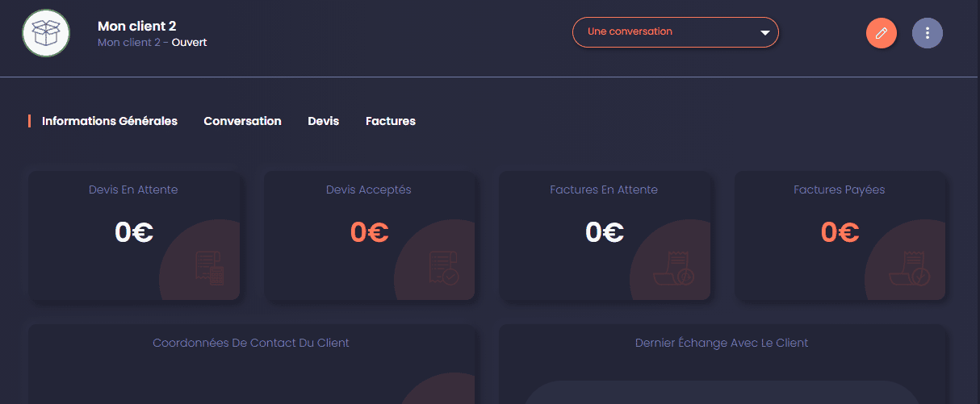The height and width of the screenshot is (404, 980).
Task: Click the 0€ amount under Factures En Attente
Action: 605,232
